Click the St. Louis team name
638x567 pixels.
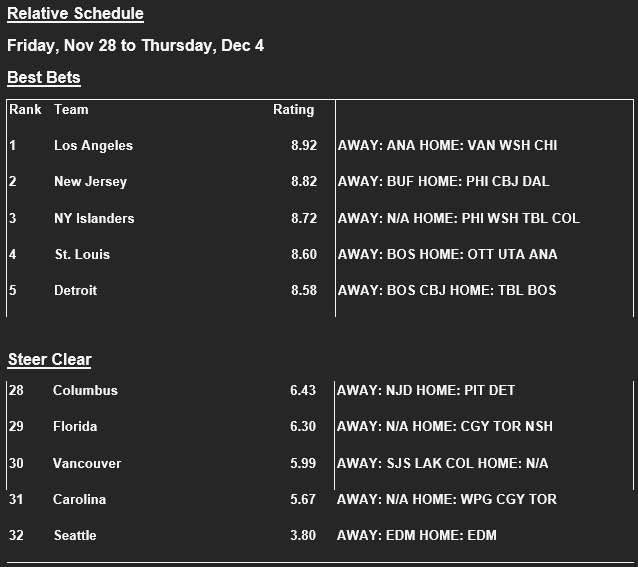coord(82,254)
